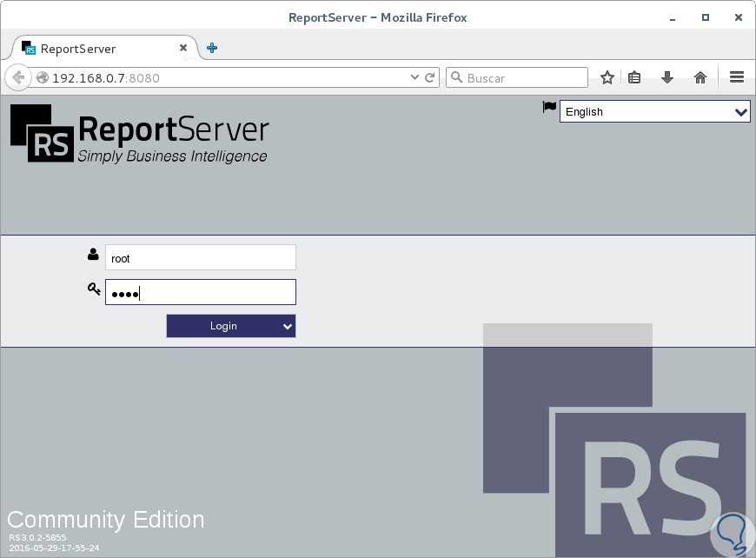756x558 pixels.
Task: Minimize the Firefox window
Action: point(673,18)
